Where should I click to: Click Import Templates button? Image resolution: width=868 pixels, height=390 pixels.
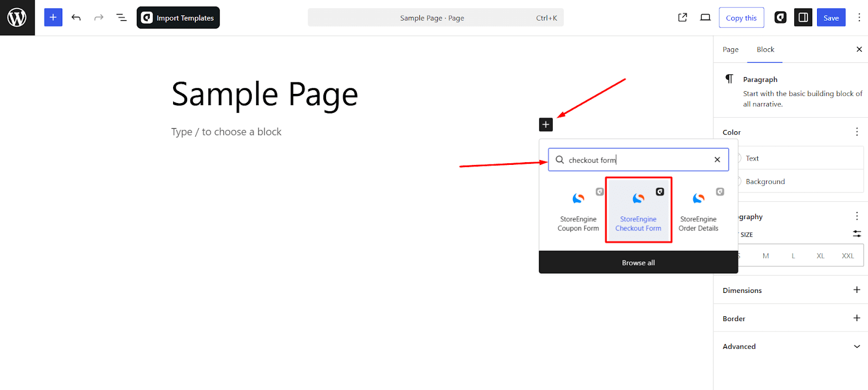[178, 17]
